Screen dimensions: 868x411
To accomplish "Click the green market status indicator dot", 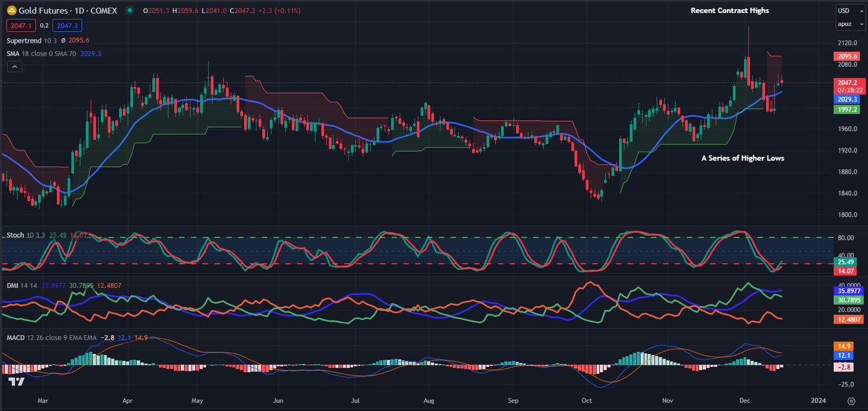I will click(131, 11).
